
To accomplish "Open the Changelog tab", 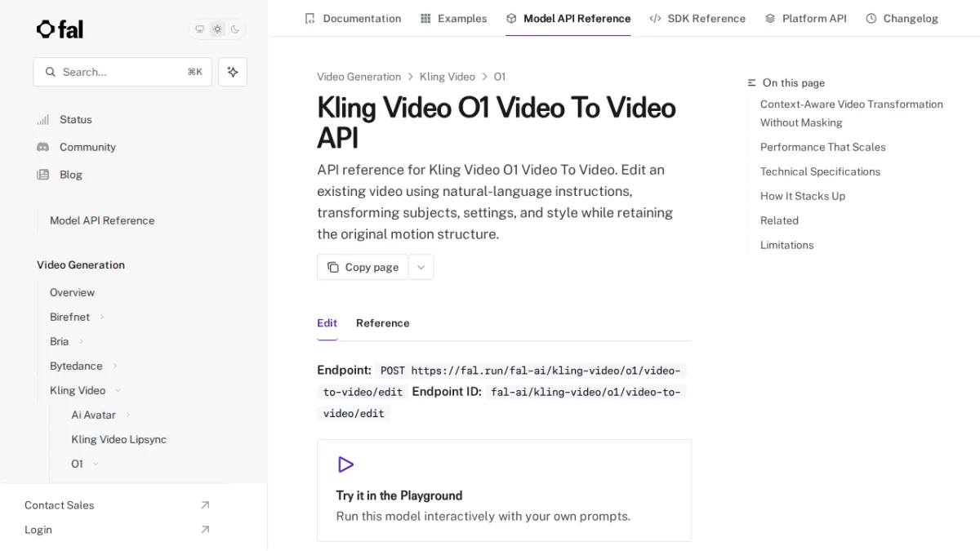I will 902,18.
